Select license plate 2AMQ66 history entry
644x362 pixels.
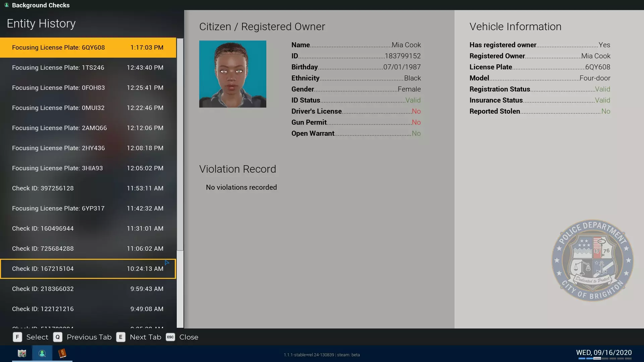pos(88,128)
